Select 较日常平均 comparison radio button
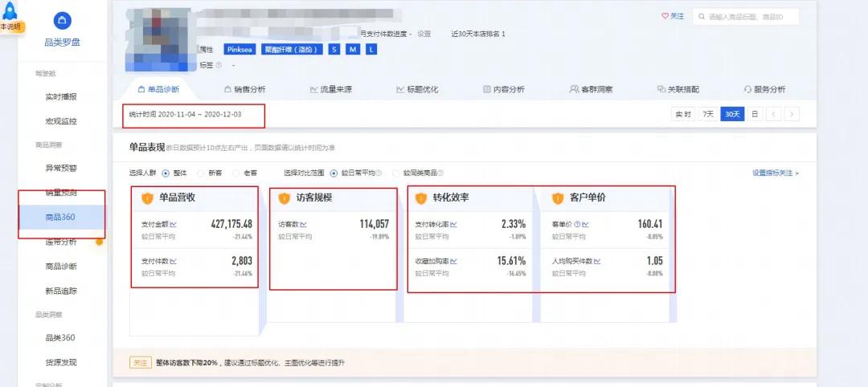This screenshot has width=868, height=387. pyautogui.click(x=334, y=173)
